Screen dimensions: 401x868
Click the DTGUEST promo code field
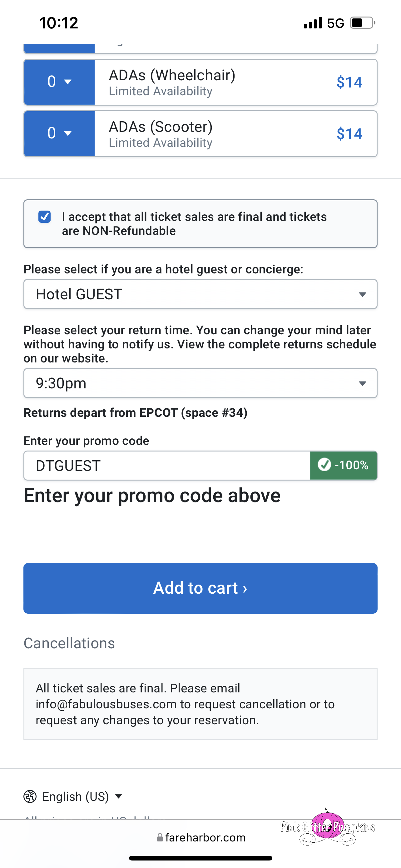click(x=167, y=466)
